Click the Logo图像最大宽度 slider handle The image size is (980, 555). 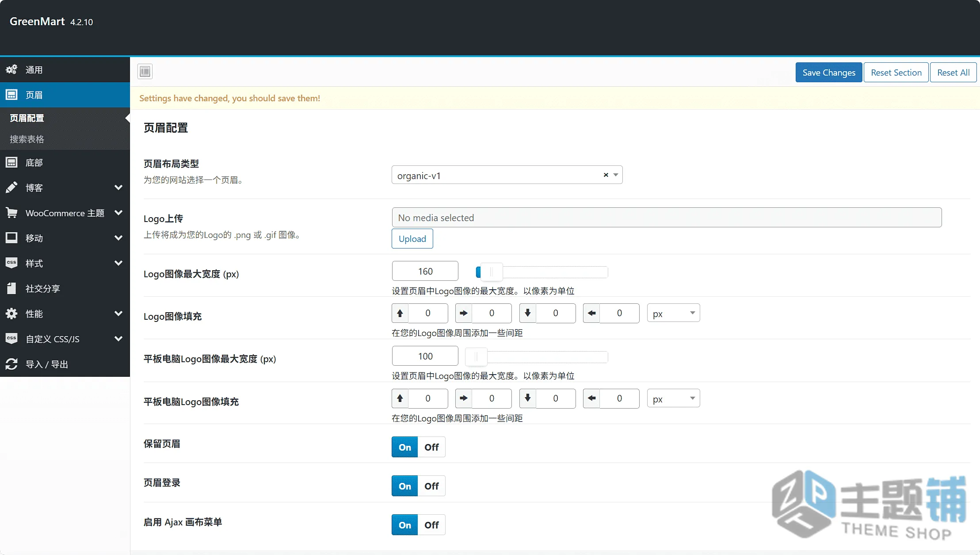(492, 272)
